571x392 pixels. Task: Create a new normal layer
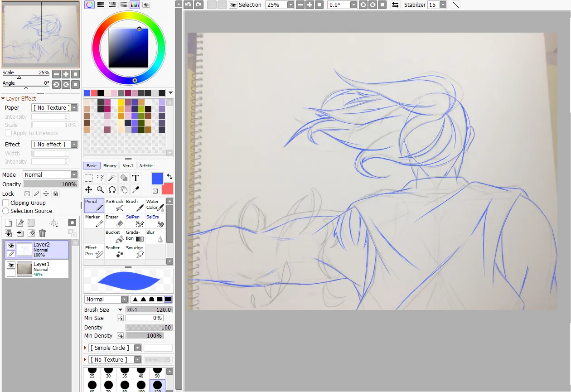(8, 223)
